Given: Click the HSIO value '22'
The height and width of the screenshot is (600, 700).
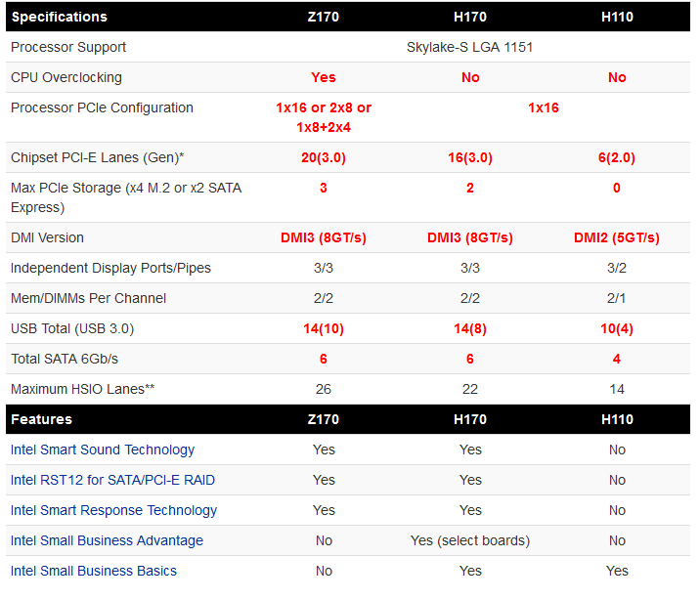Looking at the screenshot, I should [x=470, y=390].
